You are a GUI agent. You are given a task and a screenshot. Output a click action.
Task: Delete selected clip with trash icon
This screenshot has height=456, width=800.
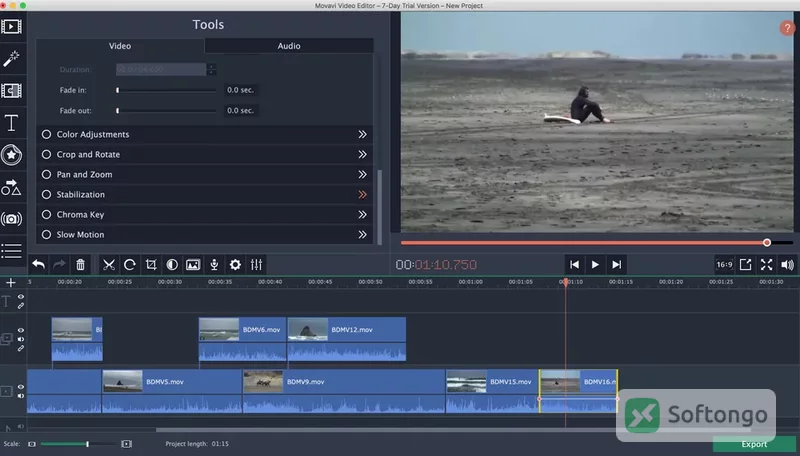tap(80, 264)
